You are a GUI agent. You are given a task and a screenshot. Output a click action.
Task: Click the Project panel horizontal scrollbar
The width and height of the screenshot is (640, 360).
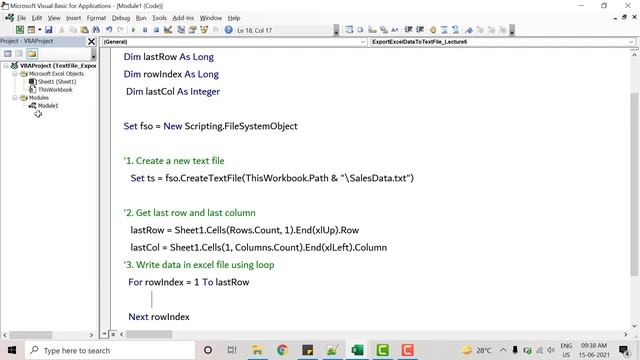click(x=31, y=335)
